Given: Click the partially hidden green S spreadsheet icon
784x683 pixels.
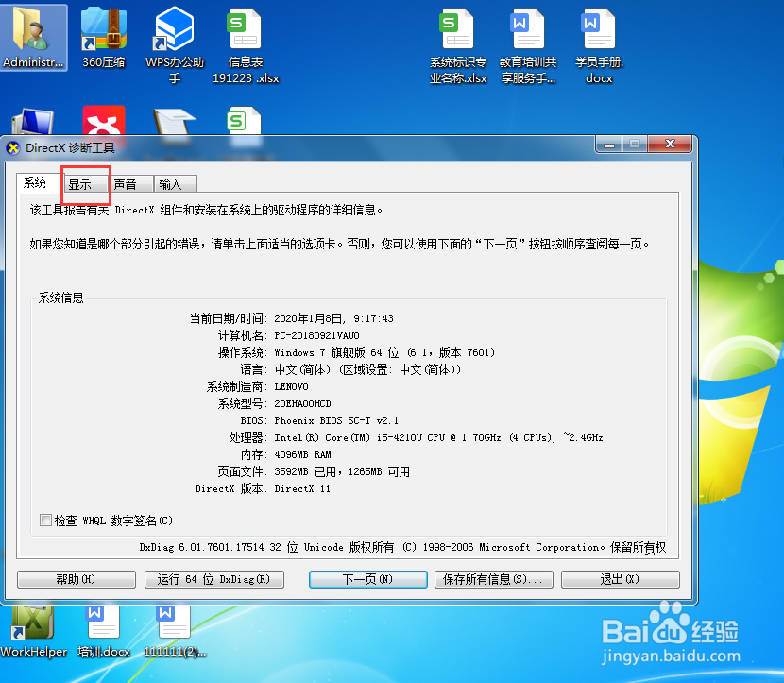Looking at the screenshot, I should (x=245, y=121).
